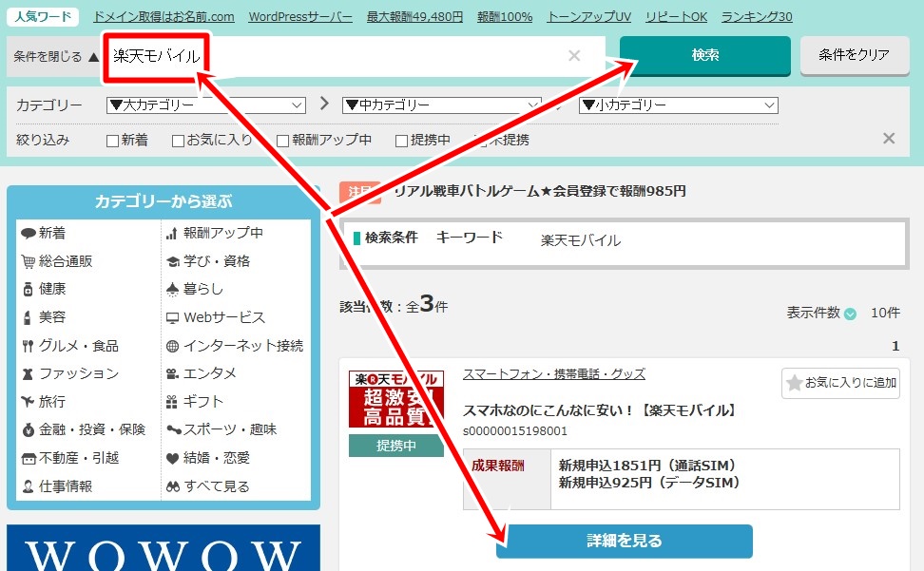The height and width of the screenshot is (571, 924).
Task: Click the 条件をクリア button
Action: (855, 55)
